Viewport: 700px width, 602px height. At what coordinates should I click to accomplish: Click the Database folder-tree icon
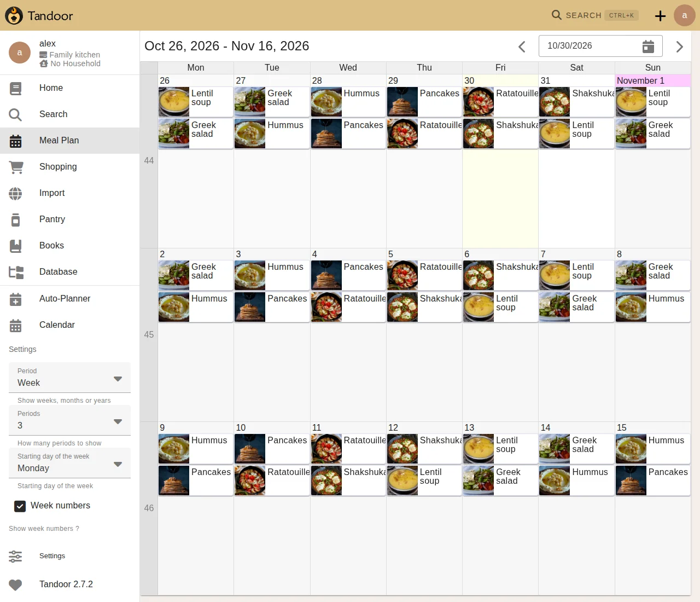[16, 272]
